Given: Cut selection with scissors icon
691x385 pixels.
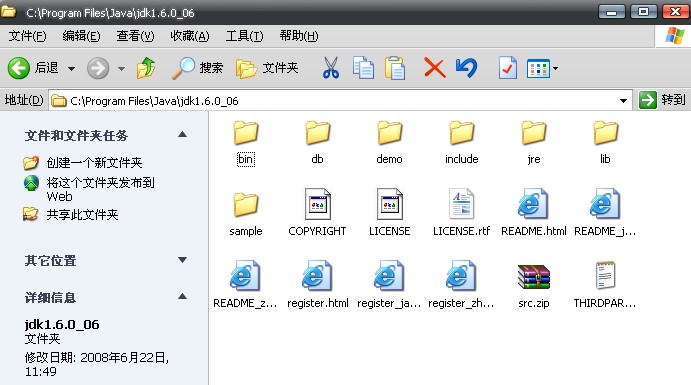Looking at the screenshot, I should [x=331, y=68].
